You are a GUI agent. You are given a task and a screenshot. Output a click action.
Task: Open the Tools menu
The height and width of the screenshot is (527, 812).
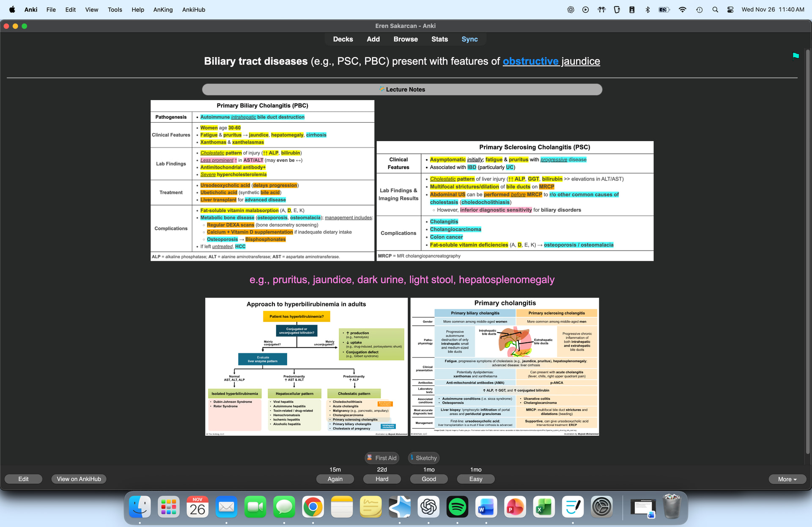(x=115, y=9)
